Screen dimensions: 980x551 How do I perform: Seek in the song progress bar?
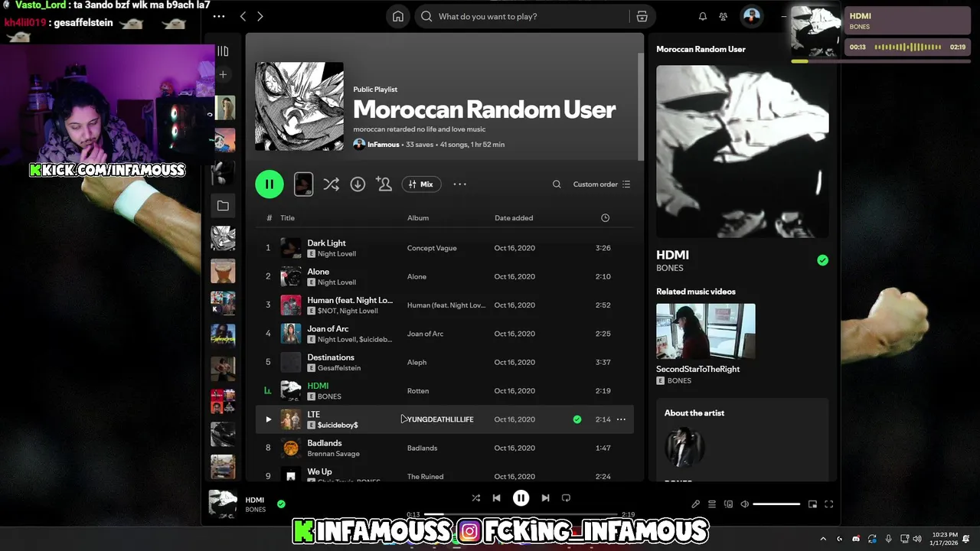(521, 514)
